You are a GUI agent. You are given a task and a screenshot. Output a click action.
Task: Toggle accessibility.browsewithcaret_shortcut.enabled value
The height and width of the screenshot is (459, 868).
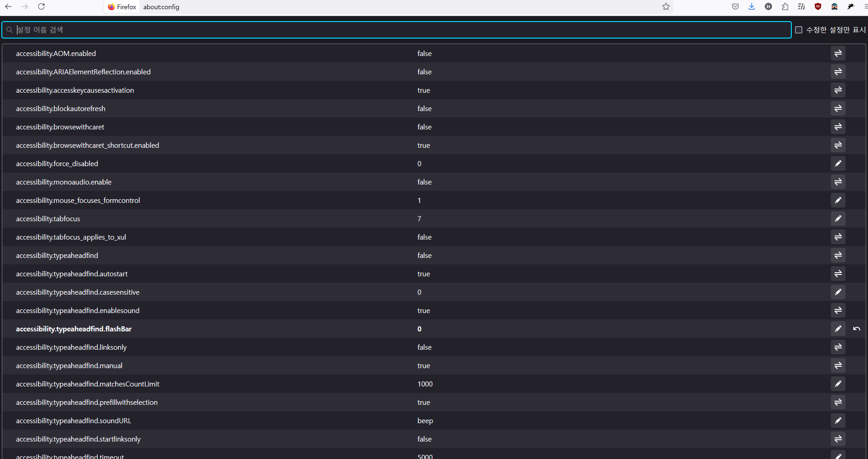pos(838,145)
